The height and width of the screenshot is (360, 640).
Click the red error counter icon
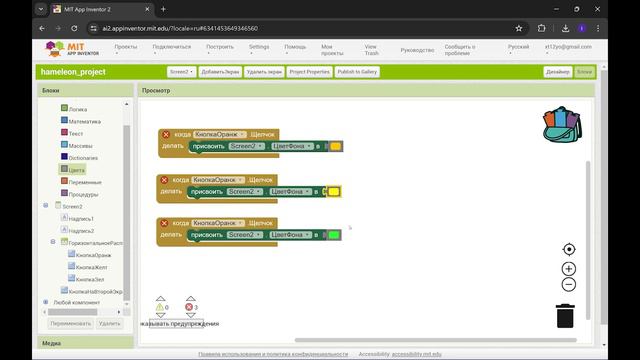pyautogui.click(x=189, y=307)
